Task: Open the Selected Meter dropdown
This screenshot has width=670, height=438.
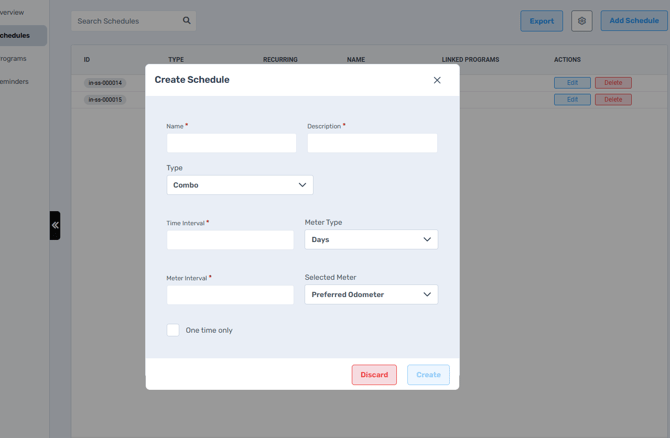Action: [x=371, y=295]
